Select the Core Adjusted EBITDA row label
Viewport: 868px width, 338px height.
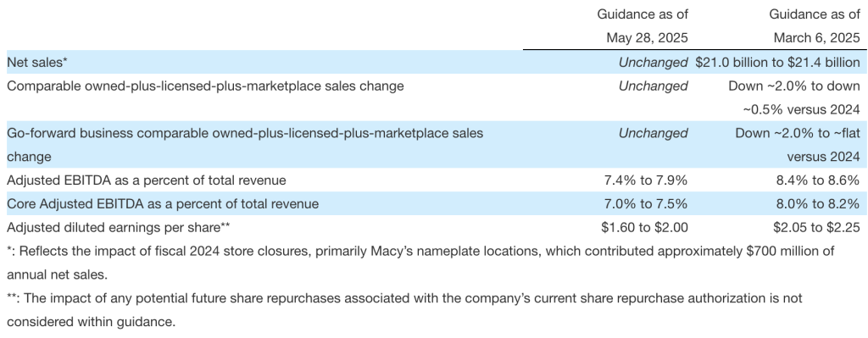(x=163, y=204)
